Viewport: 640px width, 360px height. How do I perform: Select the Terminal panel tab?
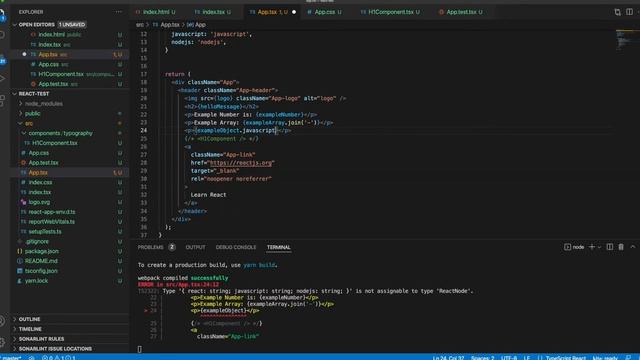coord(279,247)
